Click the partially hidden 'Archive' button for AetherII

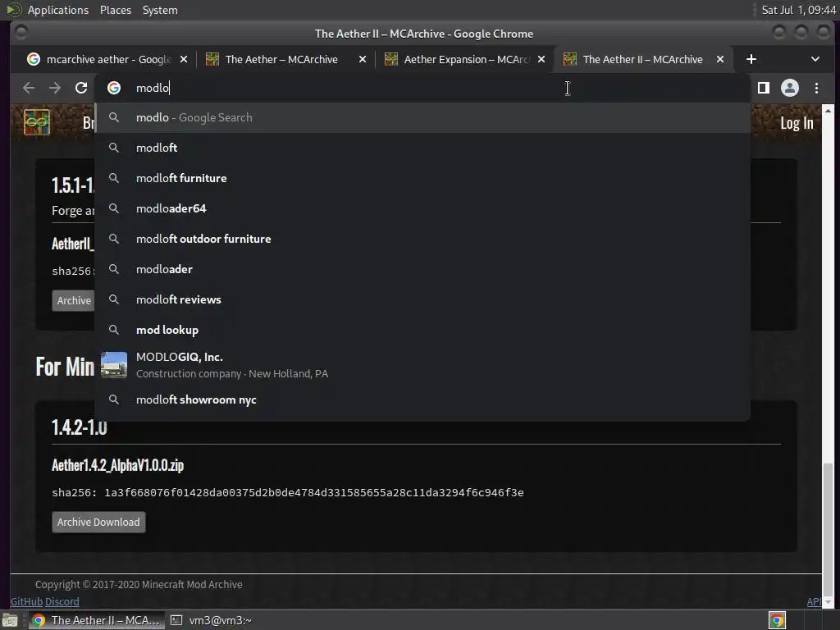pyautogui.click(x=73, y=300)
